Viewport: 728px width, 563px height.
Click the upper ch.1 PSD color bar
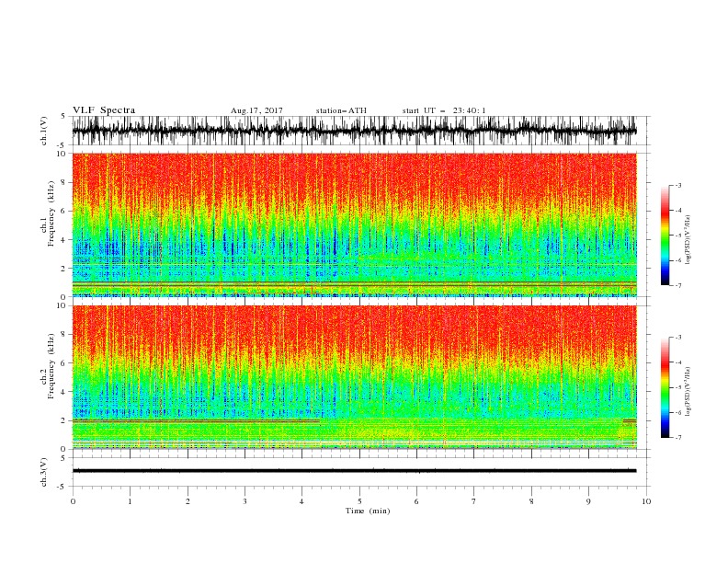click(665, 236)
